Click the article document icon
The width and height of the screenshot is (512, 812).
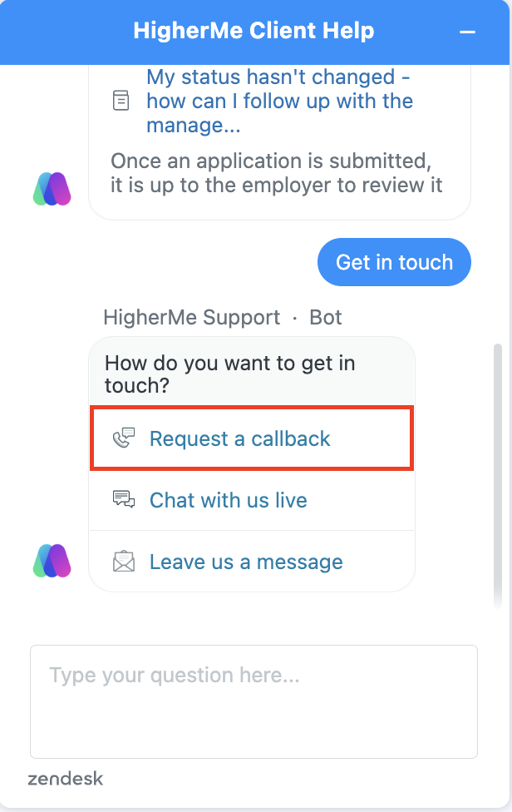pos(121,101)
